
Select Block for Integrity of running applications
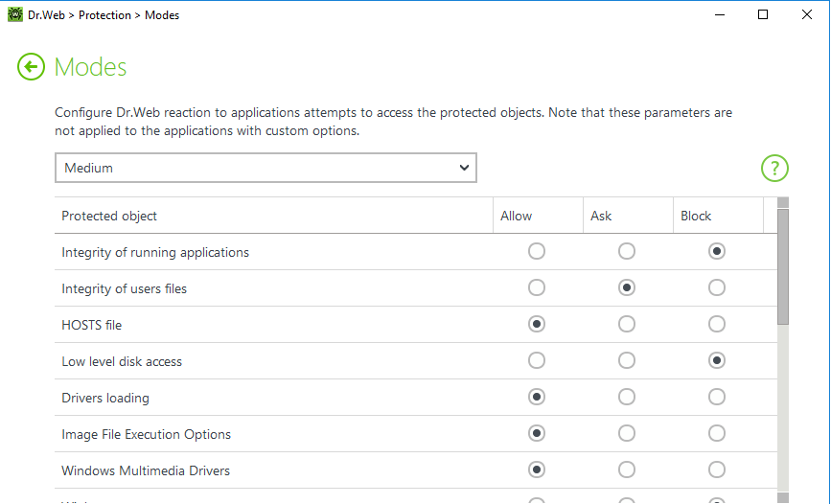point(717,251)
